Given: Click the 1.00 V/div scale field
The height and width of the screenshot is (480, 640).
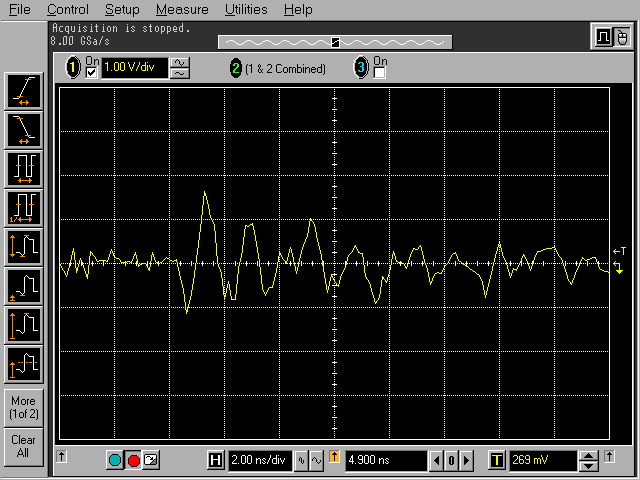Looking at the screenshot, I should coord(135,68).
